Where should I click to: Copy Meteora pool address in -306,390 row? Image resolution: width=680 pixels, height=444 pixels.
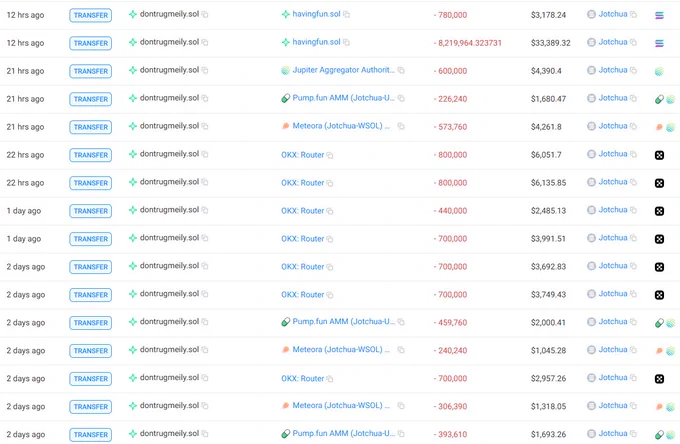(401, 406)
